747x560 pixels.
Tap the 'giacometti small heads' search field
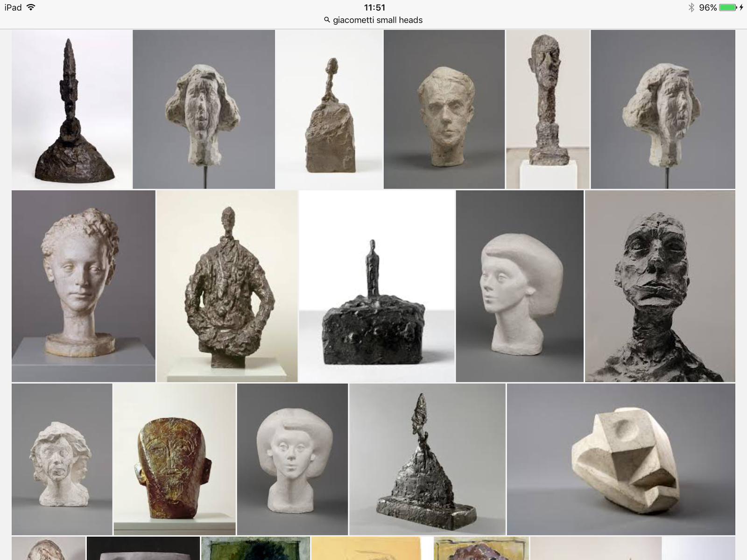point(373,20)
